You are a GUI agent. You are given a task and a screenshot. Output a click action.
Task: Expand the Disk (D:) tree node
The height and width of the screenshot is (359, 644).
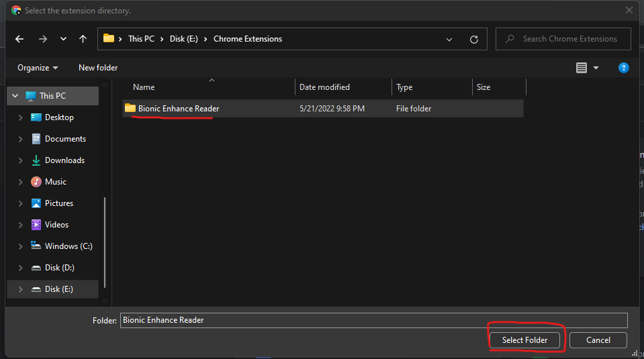click(20, 268)
